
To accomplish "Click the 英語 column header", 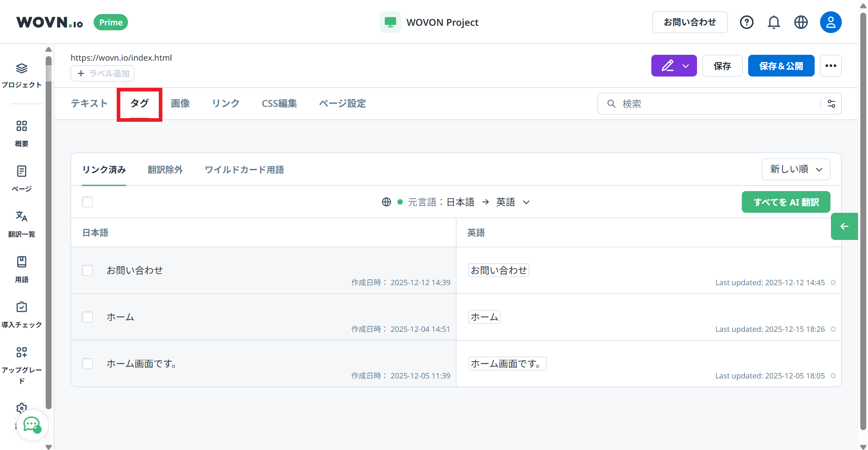I will point(476,233).
